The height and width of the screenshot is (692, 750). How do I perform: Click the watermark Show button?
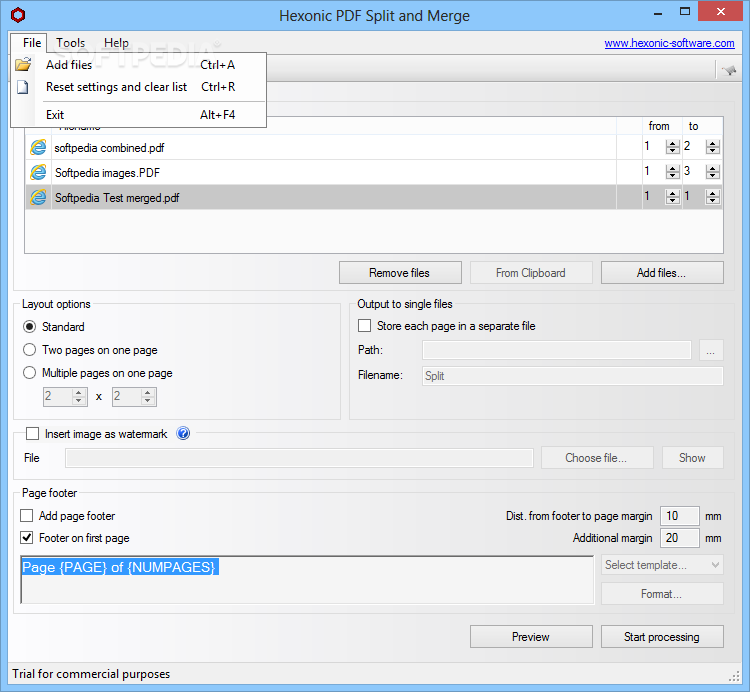click(x=692, y=458)
